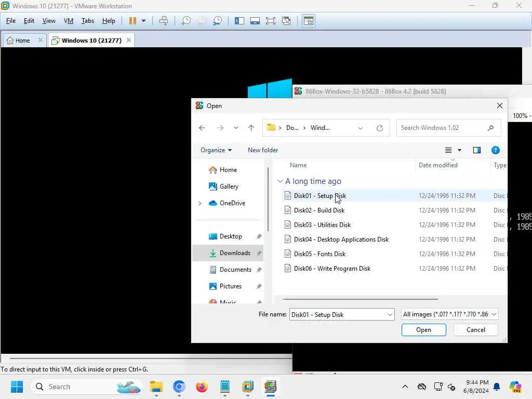Open the VMware Tabs menu
532x399 pixels.
[87, 21]
